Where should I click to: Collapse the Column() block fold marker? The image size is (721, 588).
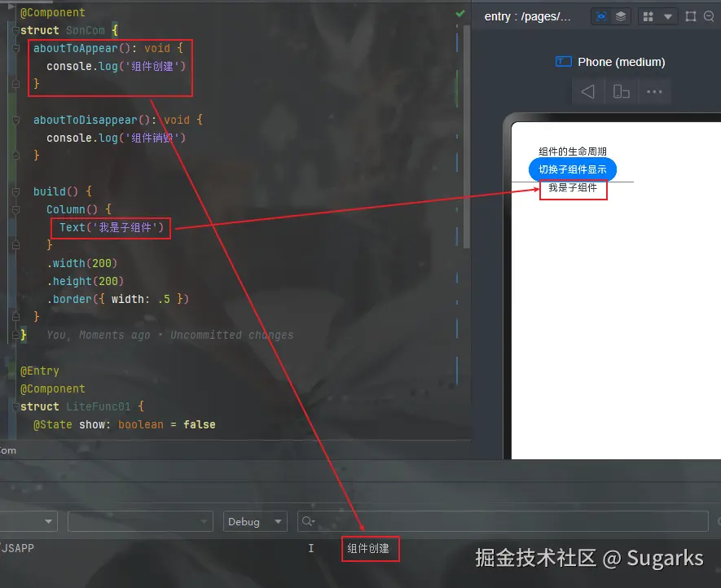click(15, 209)
